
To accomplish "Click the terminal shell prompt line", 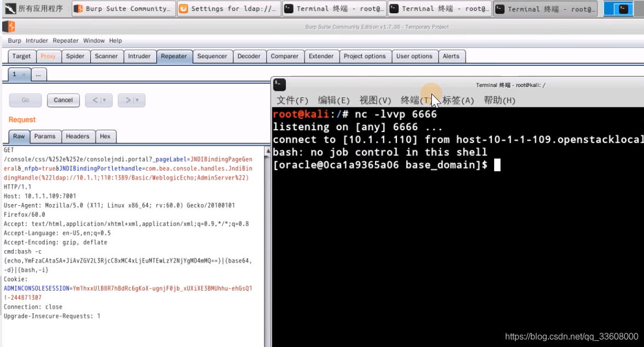I will [x=386, y=165].
